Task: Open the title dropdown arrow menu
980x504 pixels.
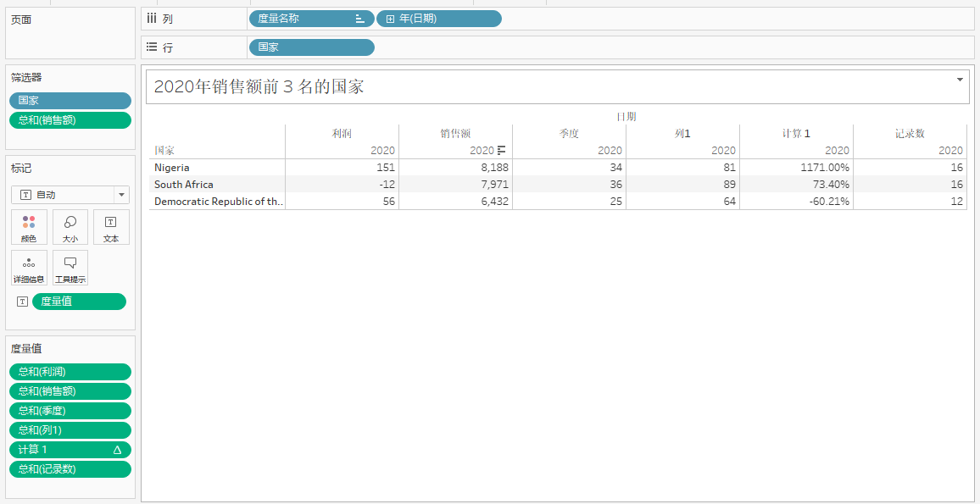Action: click(x=960, y=80)
